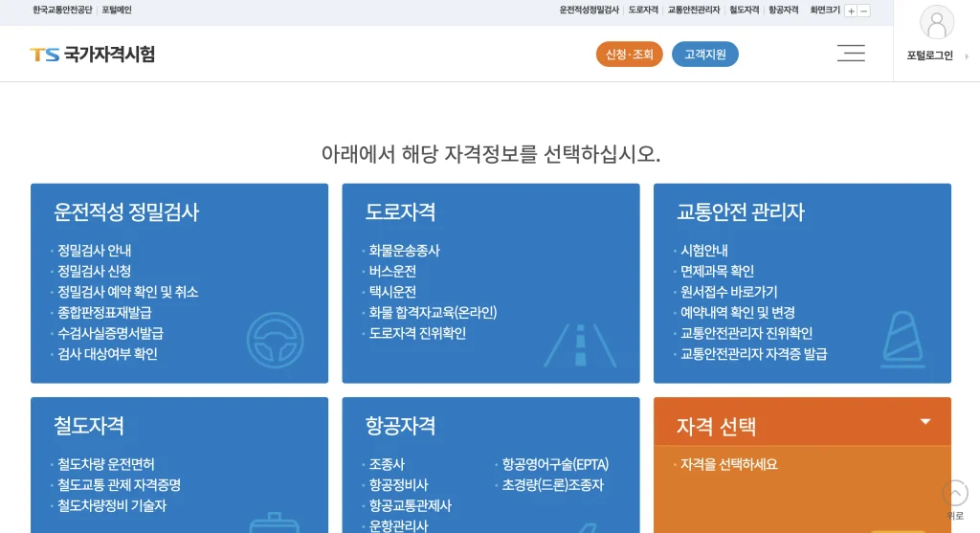
Task: Open 초경량(드론)조종자 link
Action: [x=552, y=485]
